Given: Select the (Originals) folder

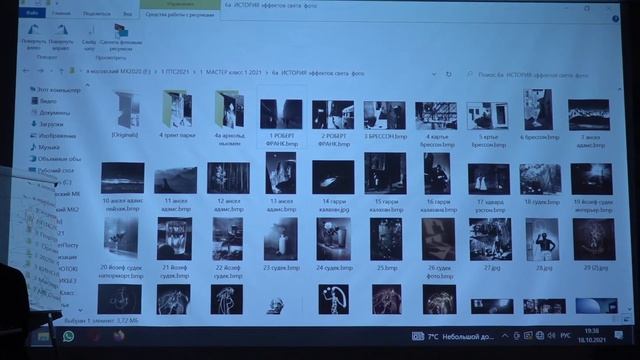Looking at the screenshot, I should tap(125, 115).
